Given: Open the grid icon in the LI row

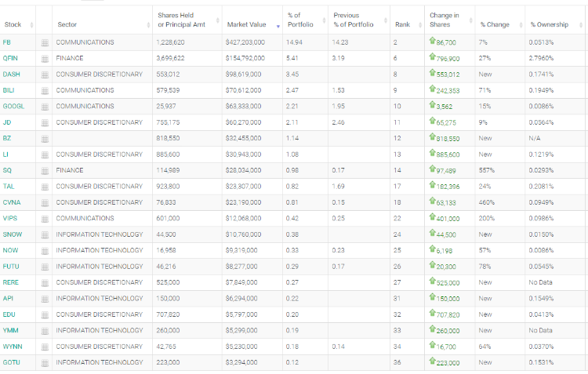Looking at the screenshot, I should click(45, 155).
